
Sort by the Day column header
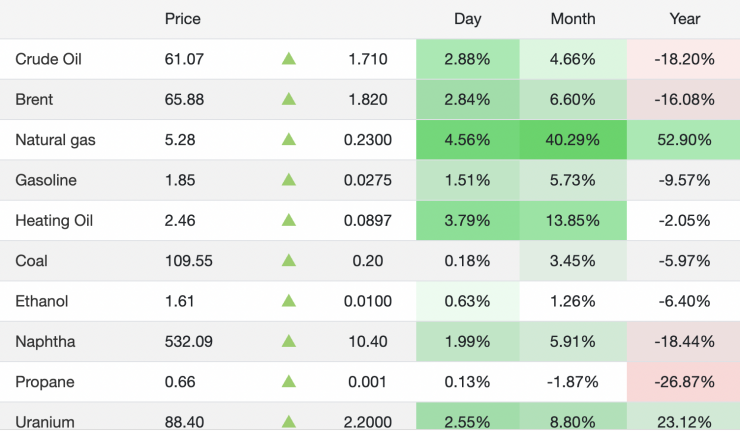coord(467,19)
